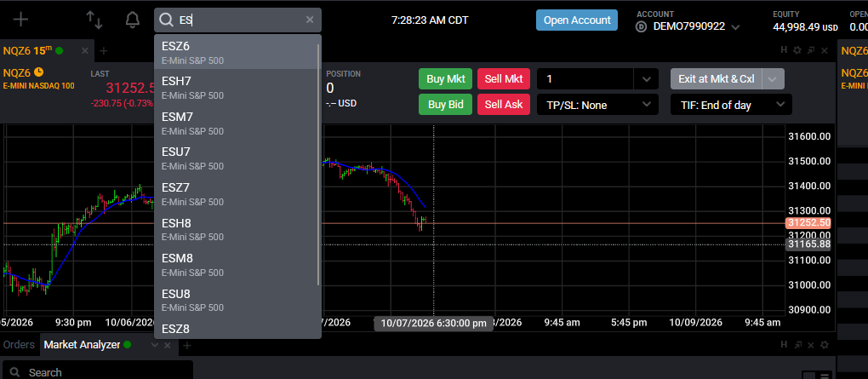The height and width of the screenshot is (379, 868).
Task: Click the Buy Mkt button
Action: pos(446,78)
